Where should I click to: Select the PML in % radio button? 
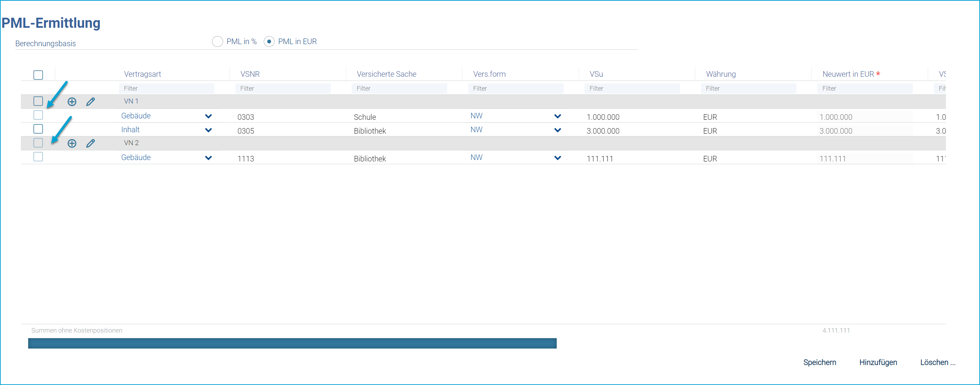point(217,41)
